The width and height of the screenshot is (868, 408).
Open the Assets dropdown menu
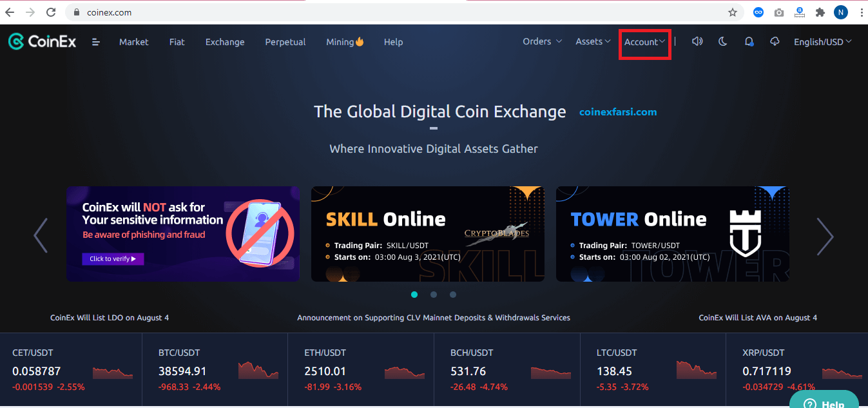point(593,41)
